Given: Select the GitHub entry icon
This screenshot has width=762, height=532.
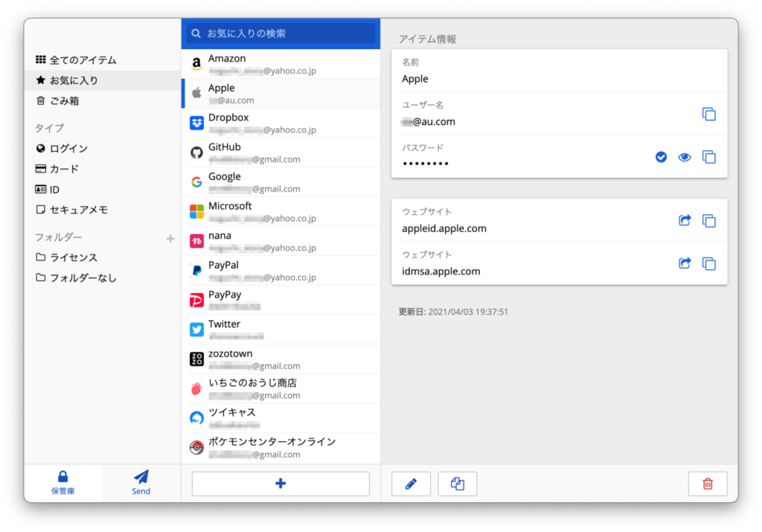Looking at the screenshot, I should pos(196,153).
